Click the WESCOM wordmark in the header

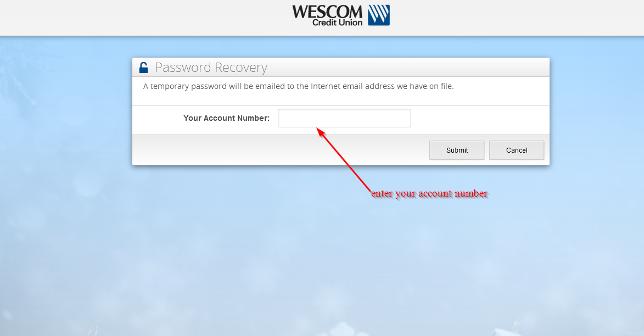[327, 12]
